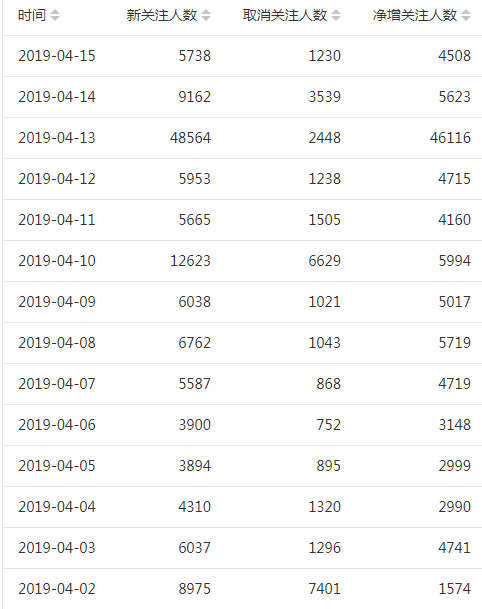The height and width of the screenshot is (609, 482).
Task: Select the 2019-04-02 date cell
Action: coord(57,589)
